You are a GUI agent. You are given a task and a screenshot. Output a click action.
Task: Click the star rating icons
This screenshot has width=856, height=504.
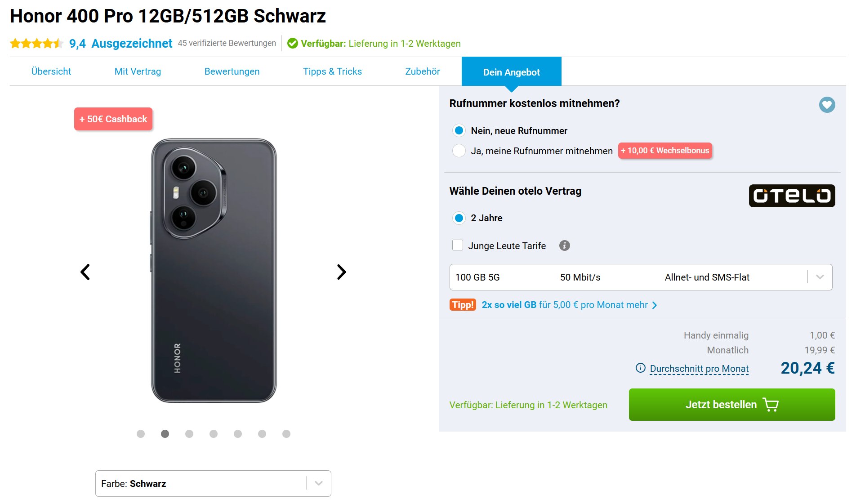click(x=36, y=44)
